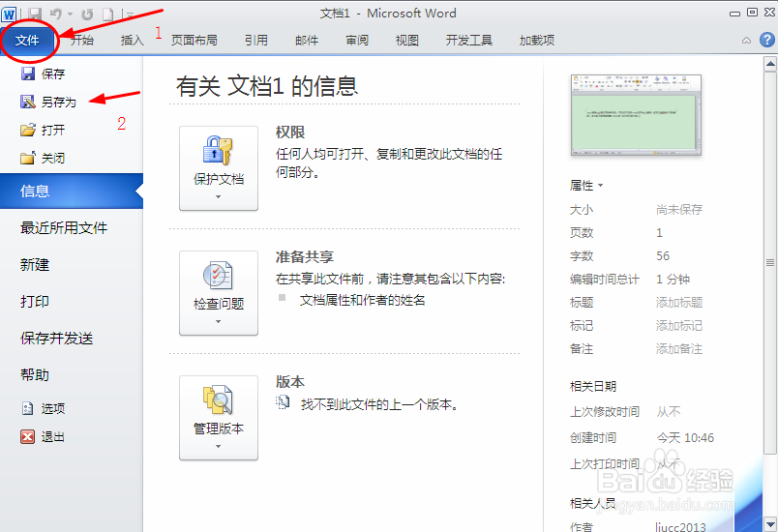The image size is (778, 532).
Task: Open the Undo history dropdown arrow
Action: pyautogui.click(x=70, y=14)
